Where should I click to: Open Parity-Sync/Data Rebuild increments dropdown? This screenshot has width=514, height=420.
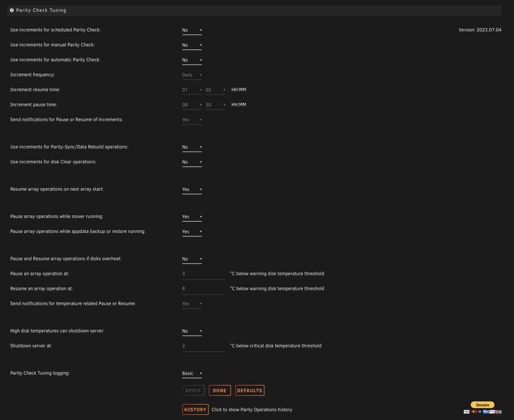point(192,147)
